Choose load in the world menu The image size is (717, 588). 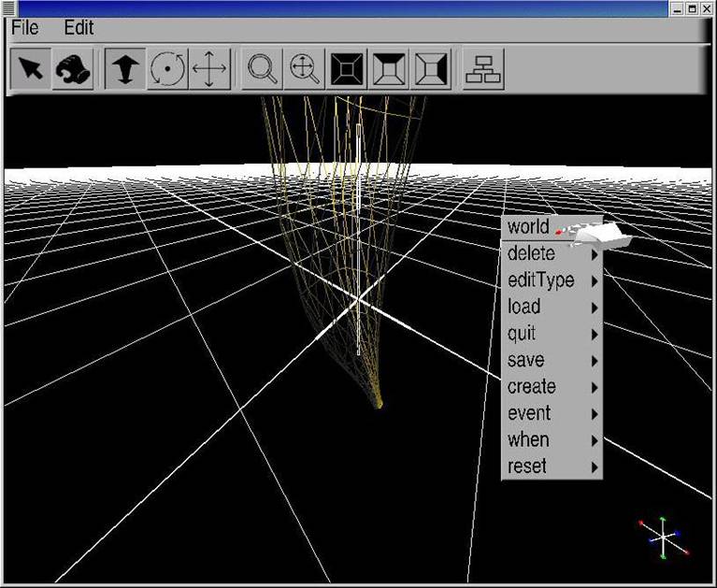point(552,307)
